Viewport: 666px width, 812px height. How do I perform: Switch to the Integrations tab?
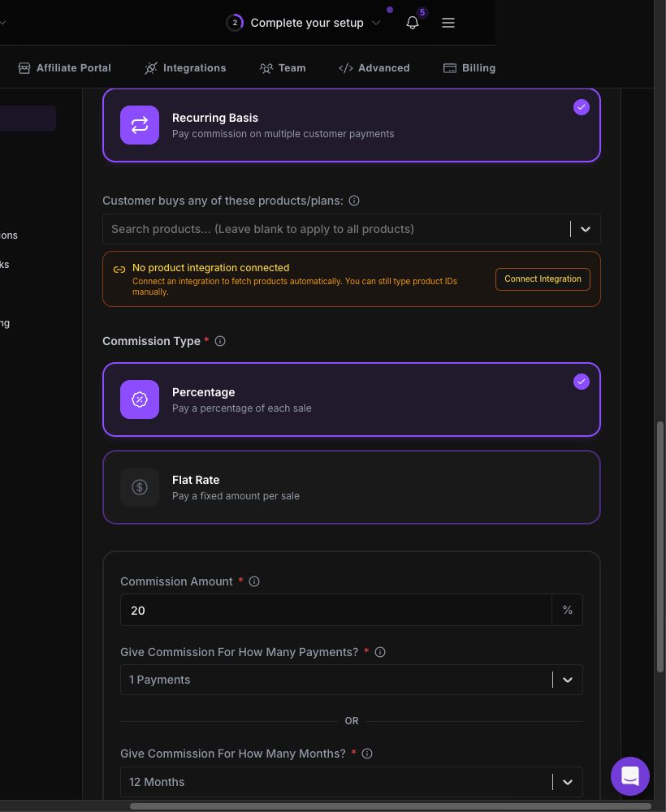pos(185,68)
